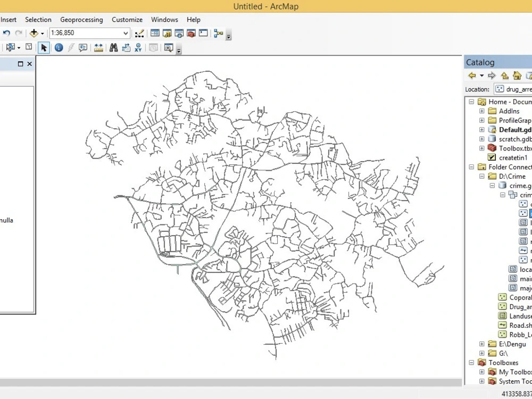
Task: Click the Add Data button
Action: tap(34, 33)
